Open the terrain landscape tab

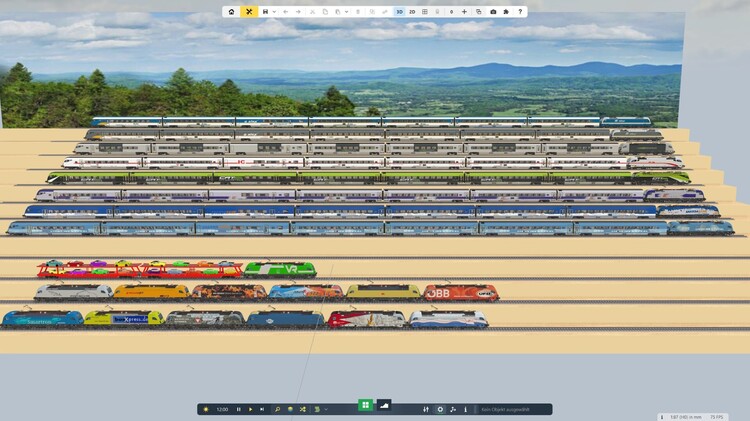(384, 405)
